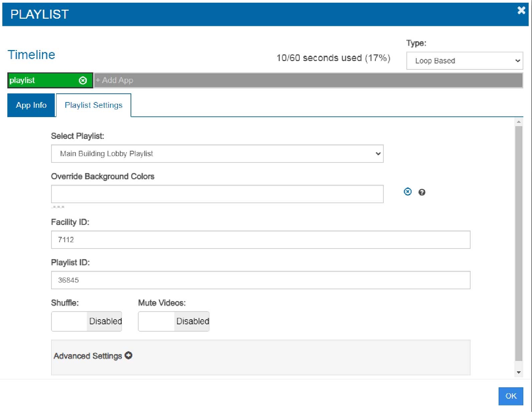Switch to the App Info tab

click(31, 105)
